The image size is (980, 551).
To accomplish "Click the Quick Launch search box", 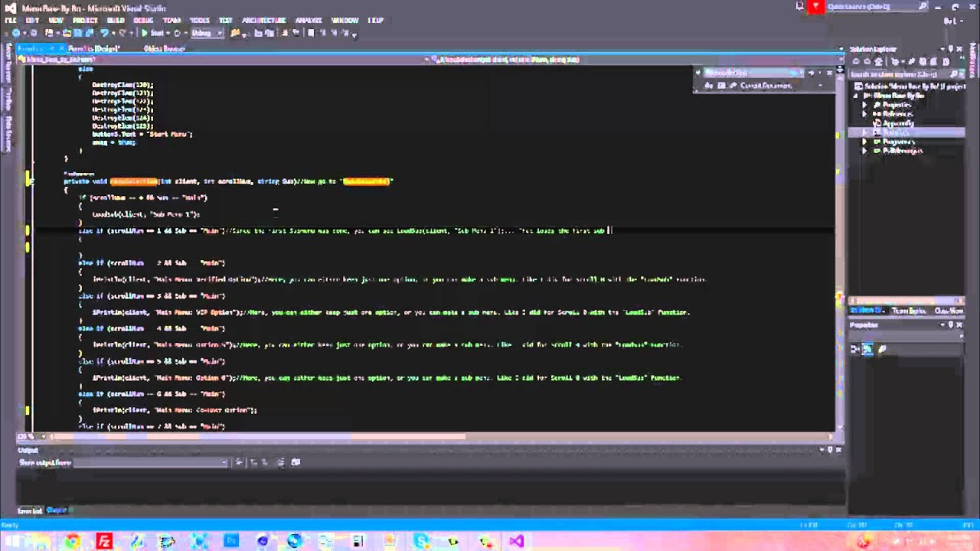I will (x=878, y=7).
